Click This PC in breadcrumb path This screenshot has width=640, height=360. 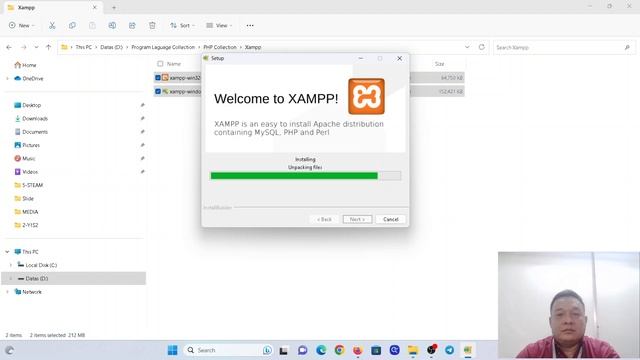pyautogui.click(x=84, y=47)
